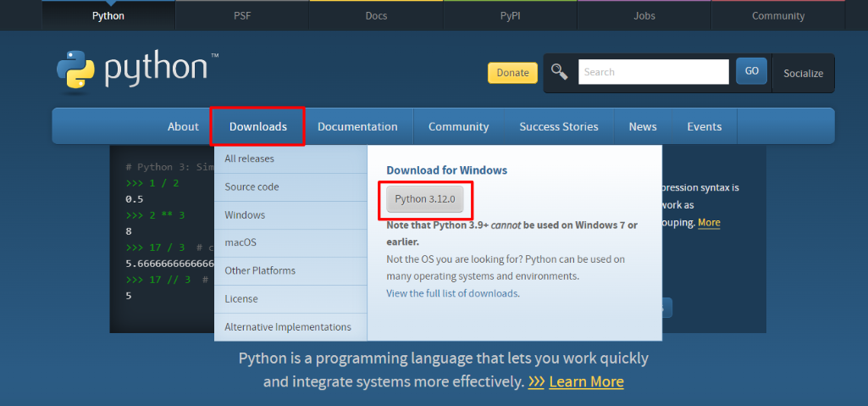Visit the Community top tab
This screenshot has height=406, width=868.
coord(777,15)
